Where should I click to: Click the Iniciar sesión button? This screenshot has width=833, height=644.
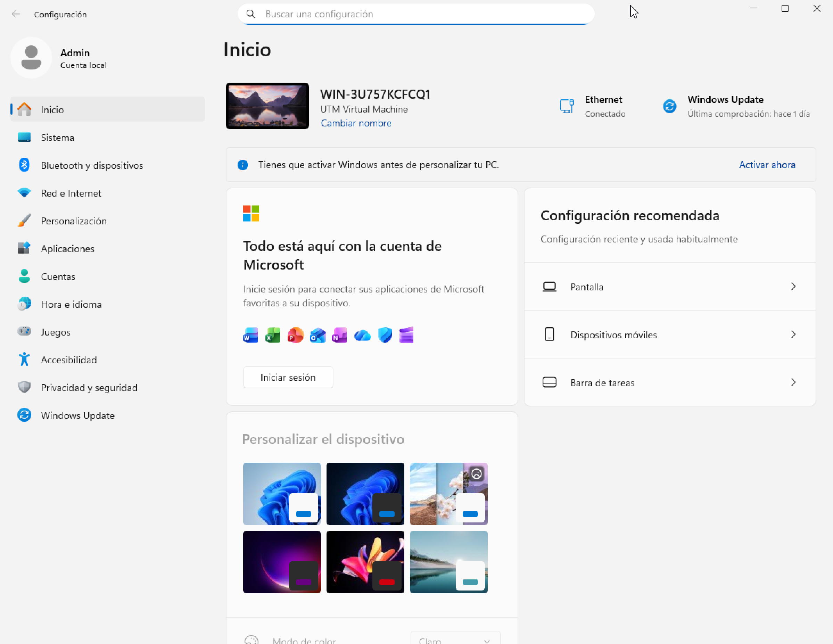point(288,378)
